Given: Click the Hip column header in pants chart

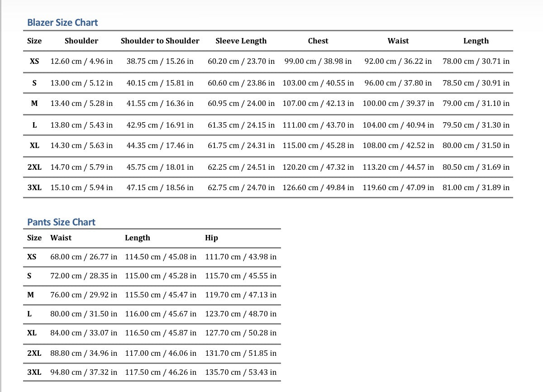Looking at the screenshot, I should coord(211,238).
